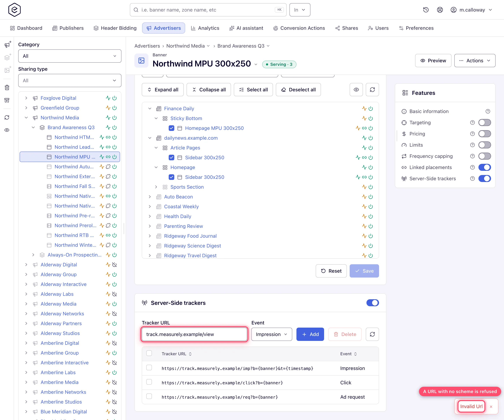
Task: Collapse the Northwind Media advertiser
Action: point(26,118)
